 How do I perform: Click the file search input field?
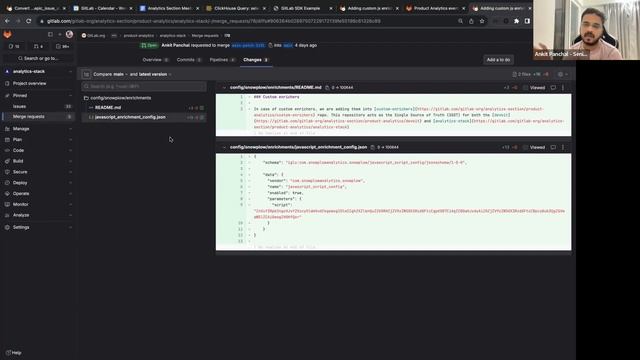coord(144,86)
